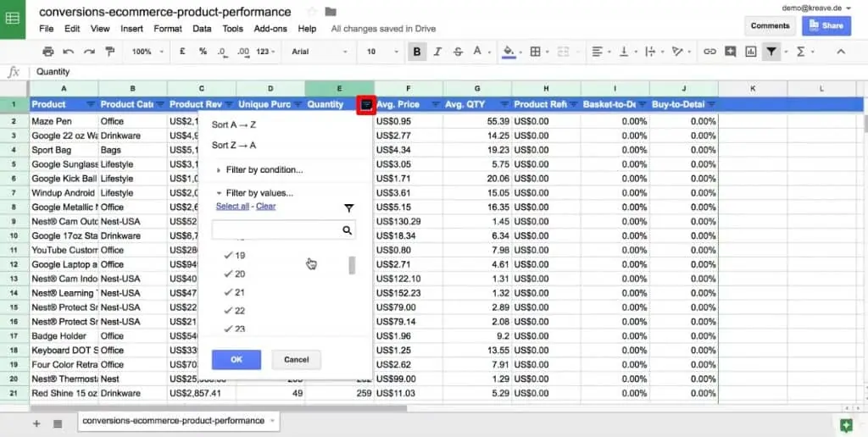Choose Sort Z → A
Screen dimensions: 868x437
234,145
